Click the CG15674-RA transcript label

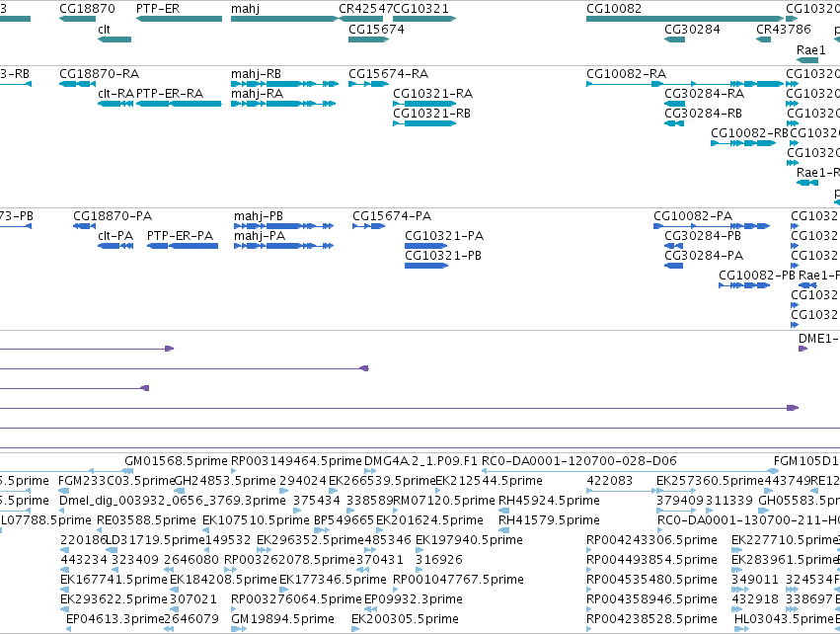388,73
